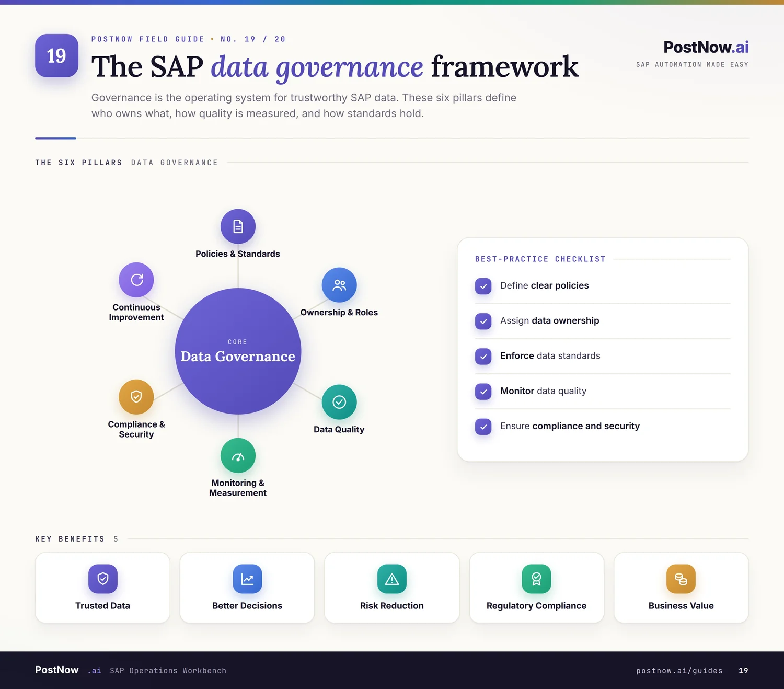Image resolution: width=784 pixels, height=689 pixels.
Task: Open the Business Value coins icon
Action: [x=681, y=579]
